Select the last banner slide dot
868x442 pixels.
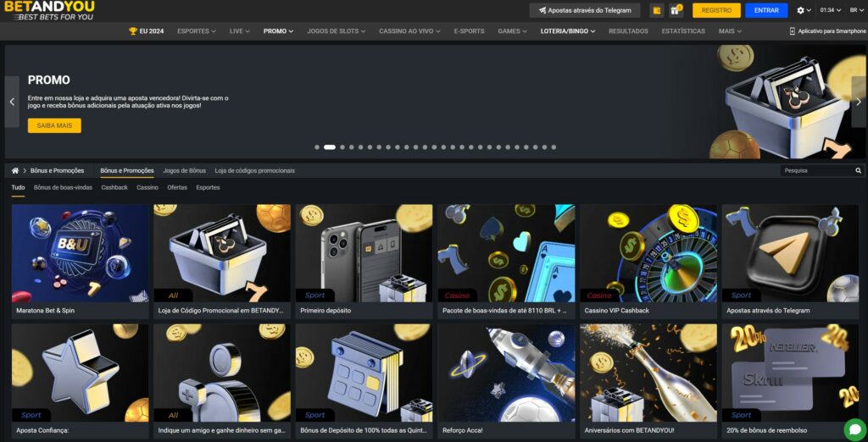coord(554,147)
